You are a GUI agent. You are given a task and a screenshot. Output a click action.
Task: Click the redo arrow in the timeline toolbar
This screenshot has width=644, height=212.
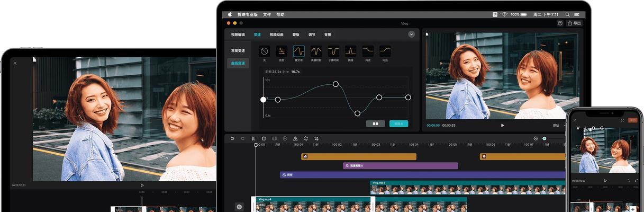tap(243, 138)
